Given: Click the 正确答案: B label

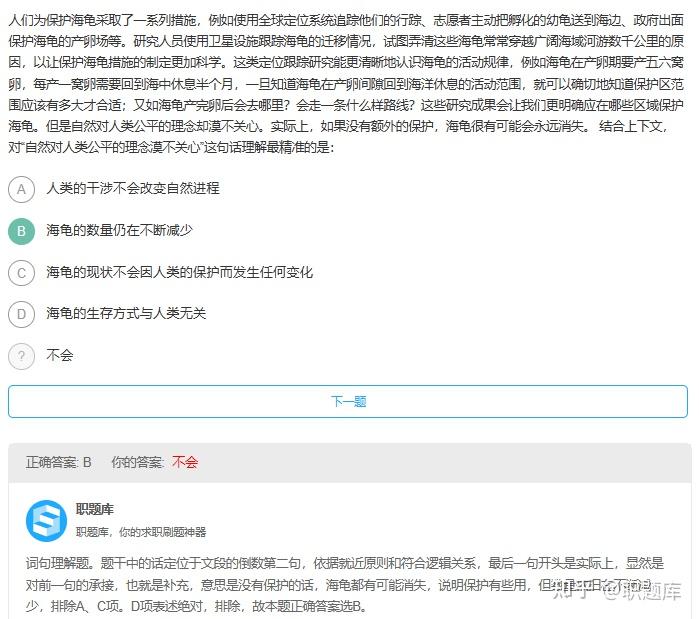Looking at the screenshot, I should (x=58, y=462).
